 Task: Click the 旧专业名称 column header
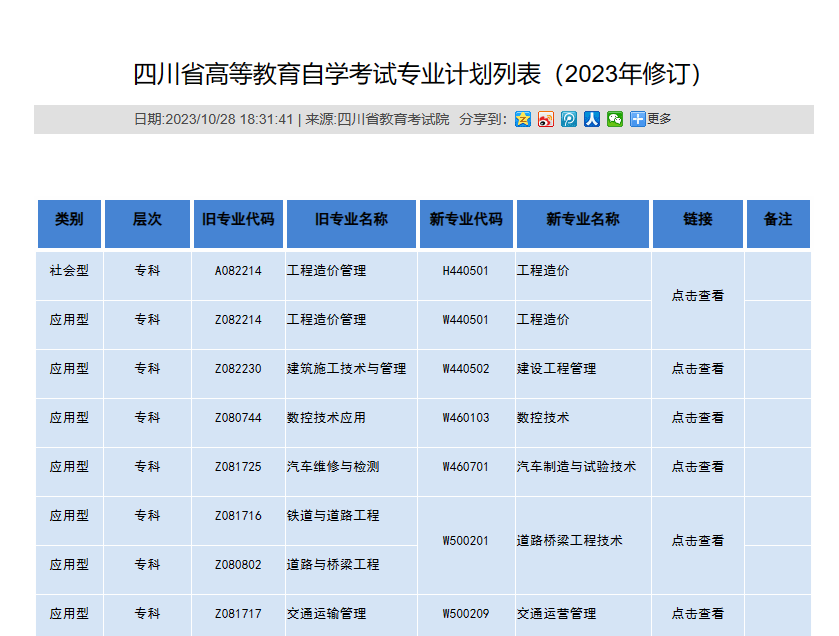[351, 219]
